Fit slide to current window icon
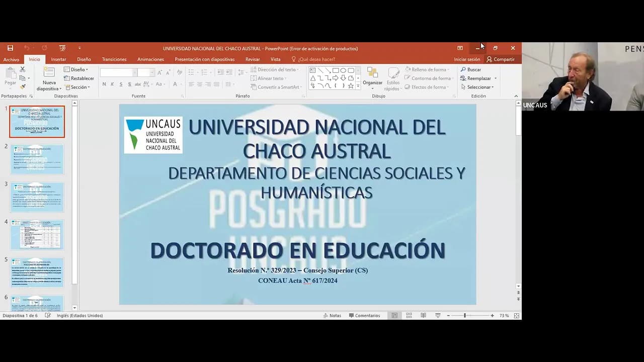Image resolution: width=644 pixels, height=362 pixels. [516, 316]
